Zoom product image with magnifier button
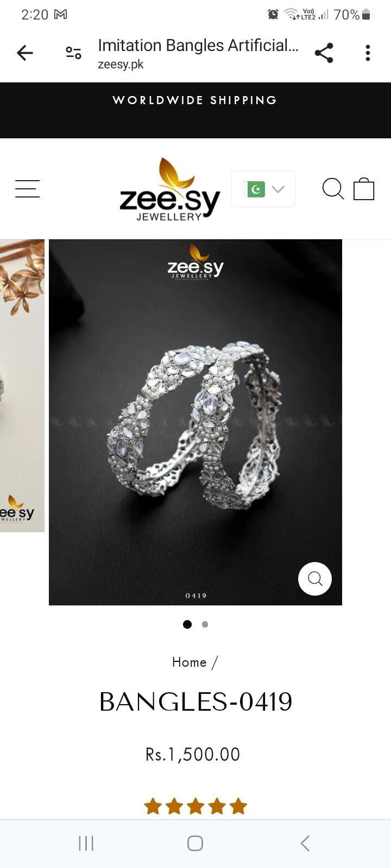Viewport: 391px width, 868px height. click(315, 579)
